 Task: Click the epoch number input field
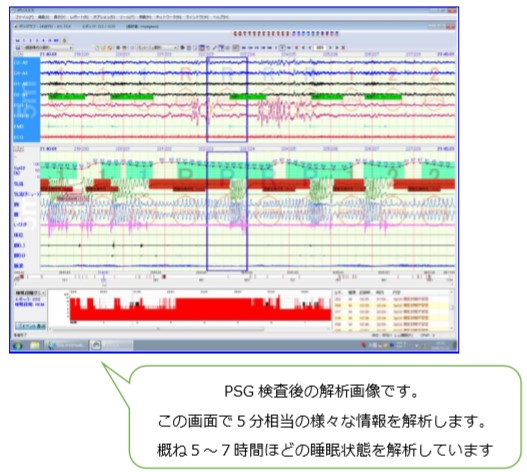click(x=320, y=48)
